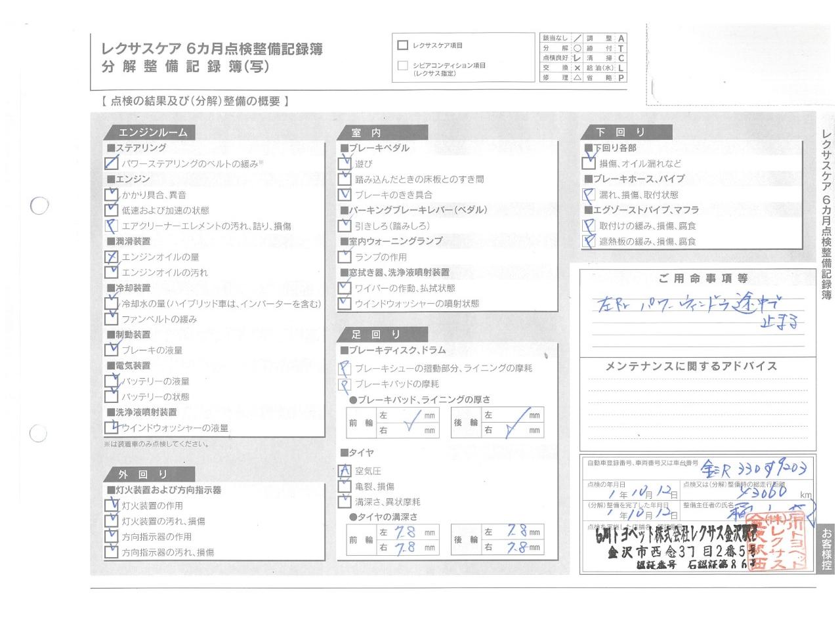Tick the エアクリーナーエレメント checkbox
840x630 pixels.
click(x=112, y=226)
